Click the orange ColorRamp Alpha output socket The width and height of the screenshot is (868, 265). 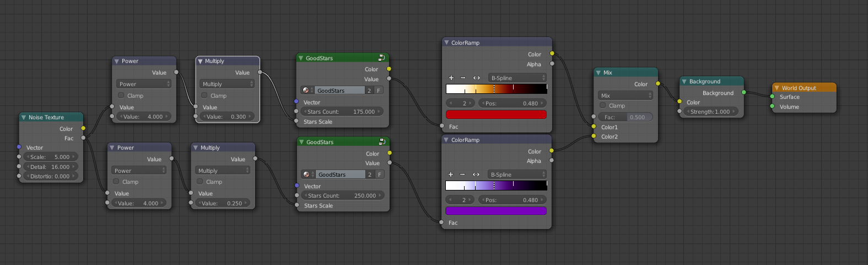tap(552, 64)
